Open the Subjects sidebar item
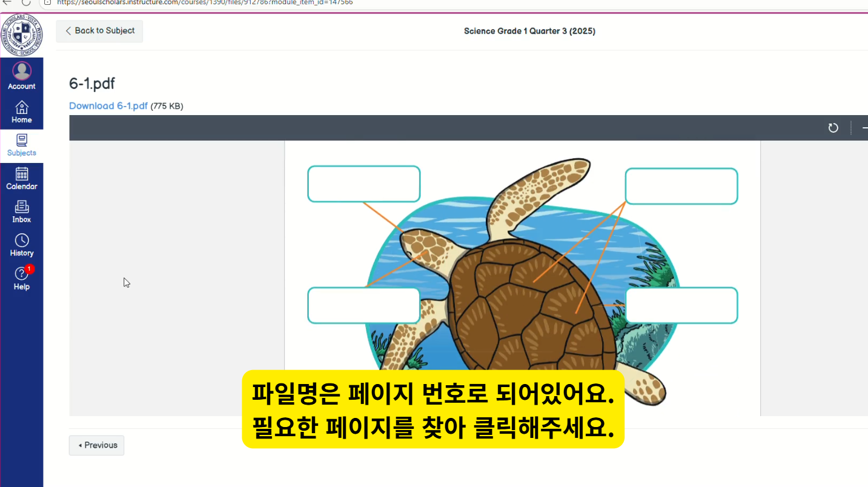 22,145
